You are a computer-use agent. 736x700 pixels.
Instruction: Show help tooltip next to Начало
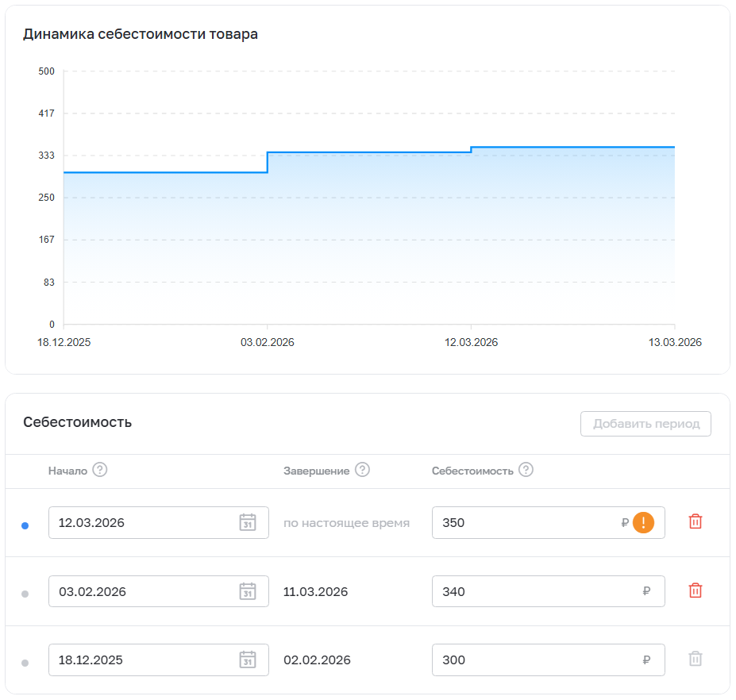(x=99, y=470)
